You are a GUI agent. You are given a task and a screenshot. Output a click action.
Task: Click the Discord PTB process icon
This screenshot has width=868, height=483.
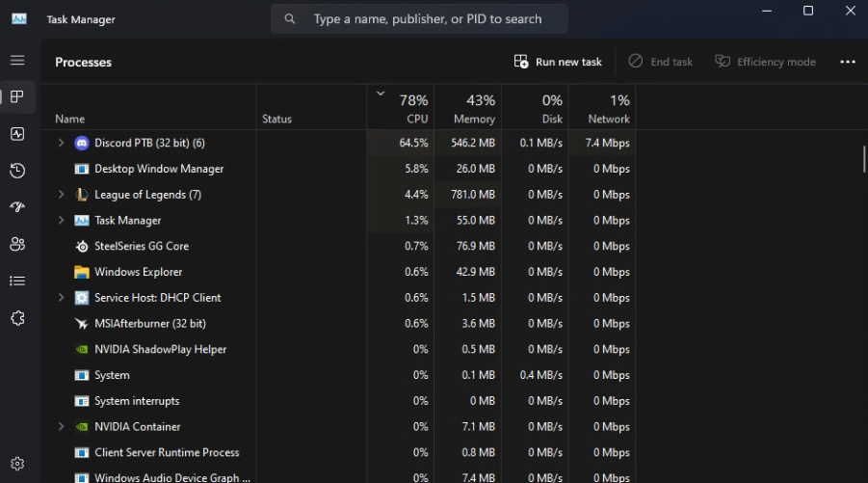81,143
